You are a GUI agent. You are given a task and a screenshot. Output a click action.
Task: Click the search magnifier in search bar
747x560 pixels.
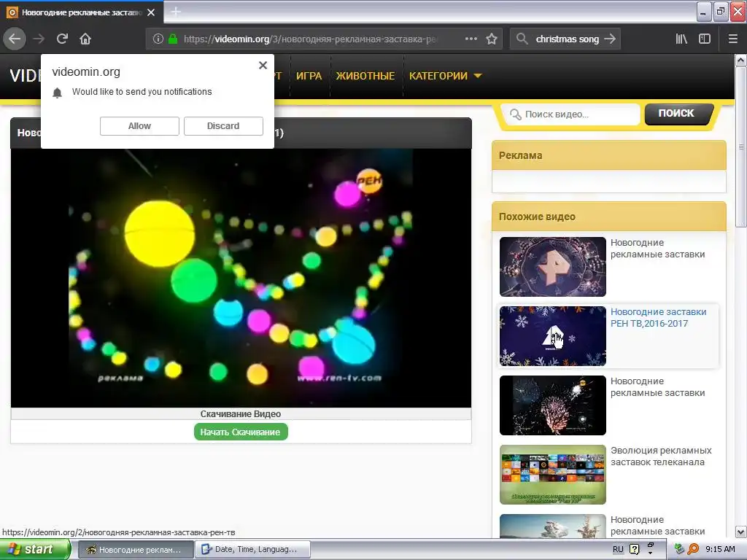522,39
